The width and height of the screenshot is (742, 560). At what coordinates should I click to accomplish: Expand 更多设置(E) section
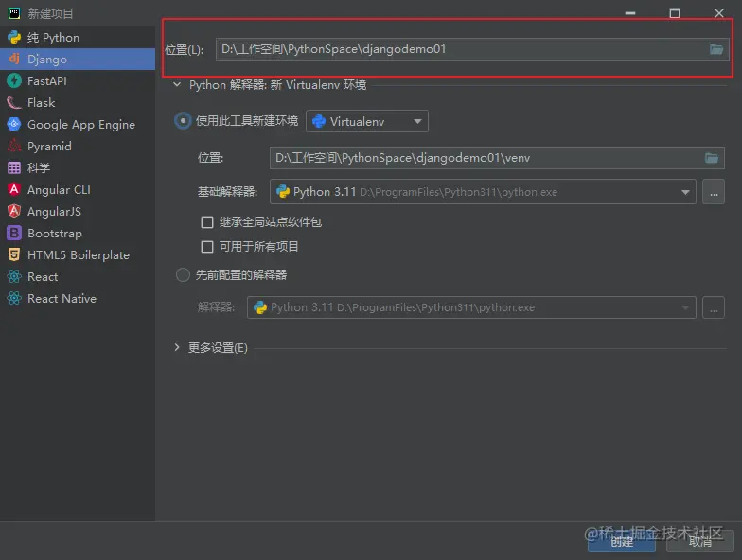click(x=177, y=348)
